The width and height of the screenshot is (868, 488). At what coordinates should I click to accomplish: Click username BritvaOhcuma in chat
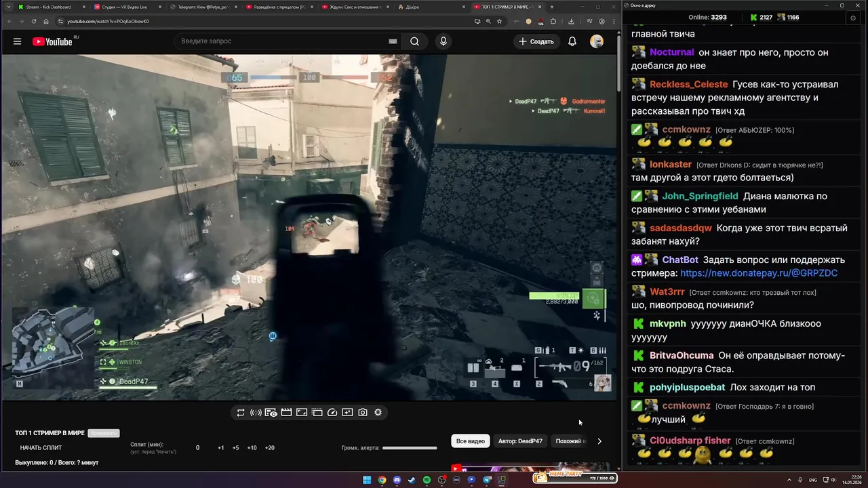point(682,356)
